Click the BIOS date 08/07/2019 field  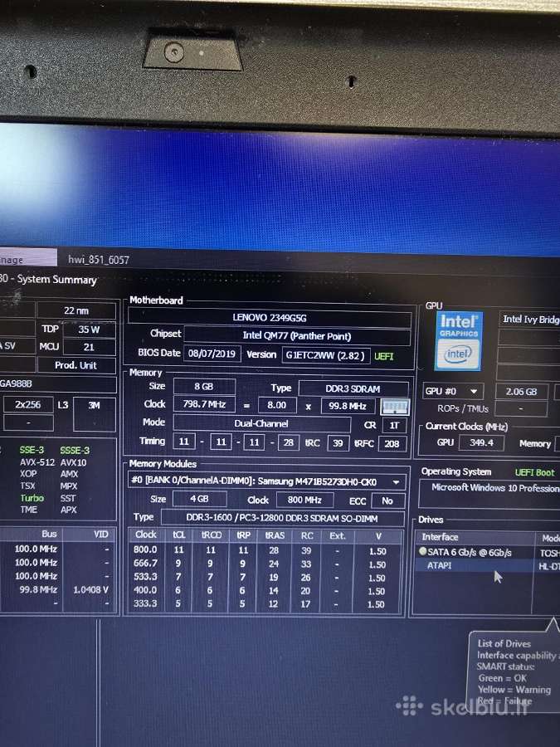point(212,354)
